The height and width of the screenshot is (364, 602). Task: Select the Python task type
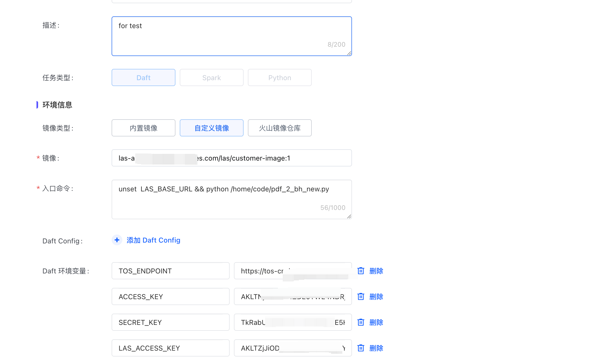pos(280,78)
